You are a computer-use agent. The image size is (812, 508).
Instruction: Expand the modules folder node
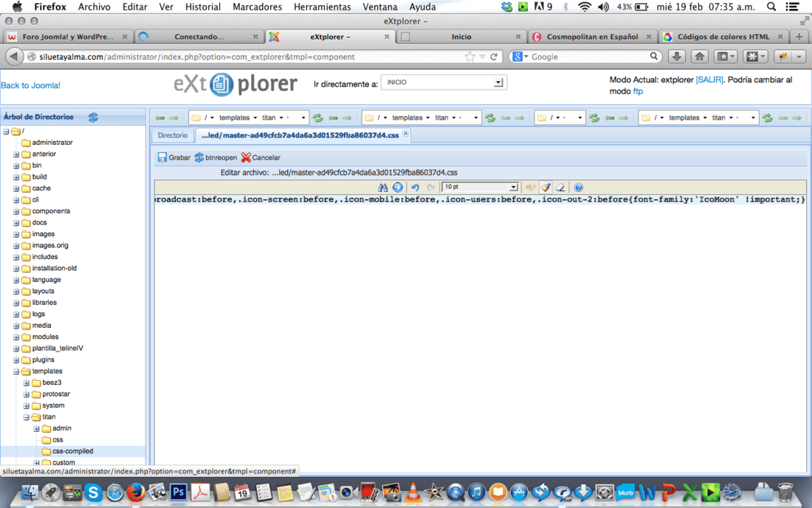pyautogui.click(x=16, y=337)
